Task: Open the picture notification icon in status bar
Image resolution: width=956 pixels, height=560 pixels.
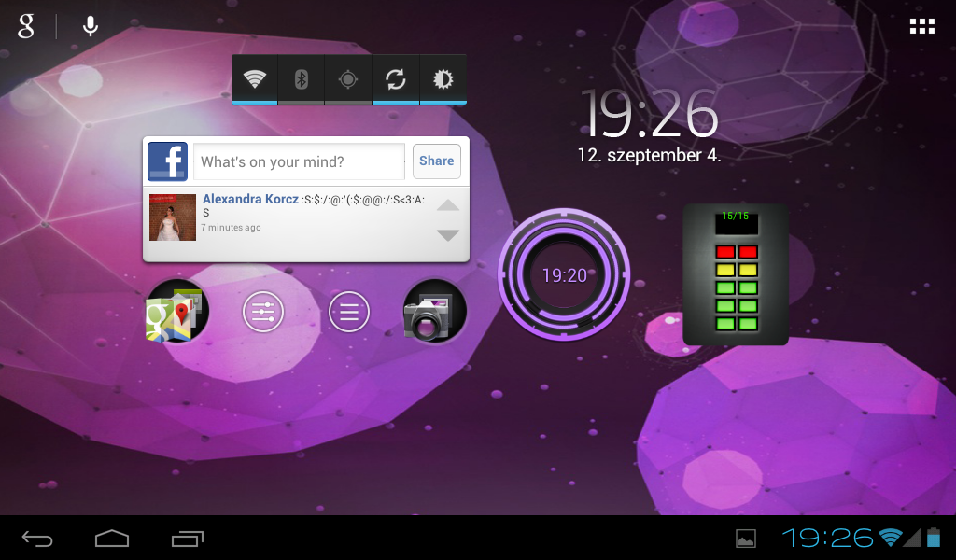Action: pos(746,539)
